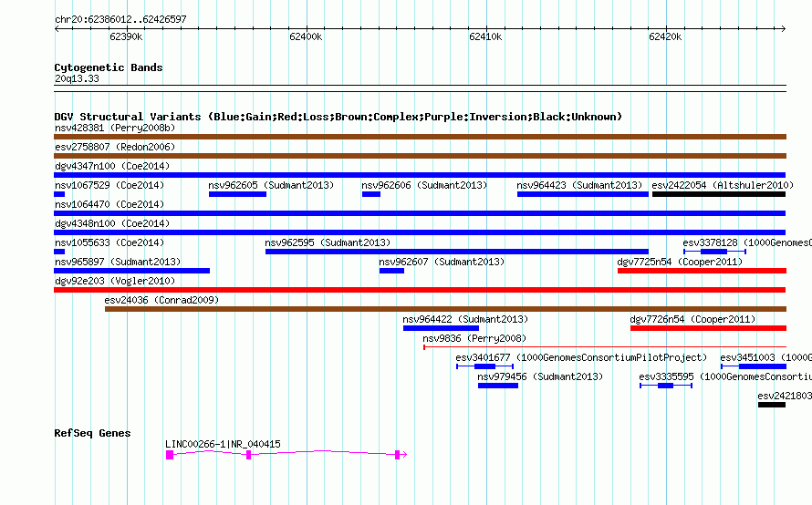
Task: Click the red bar under dgv92e203
Action: click(x=420, y=290)
